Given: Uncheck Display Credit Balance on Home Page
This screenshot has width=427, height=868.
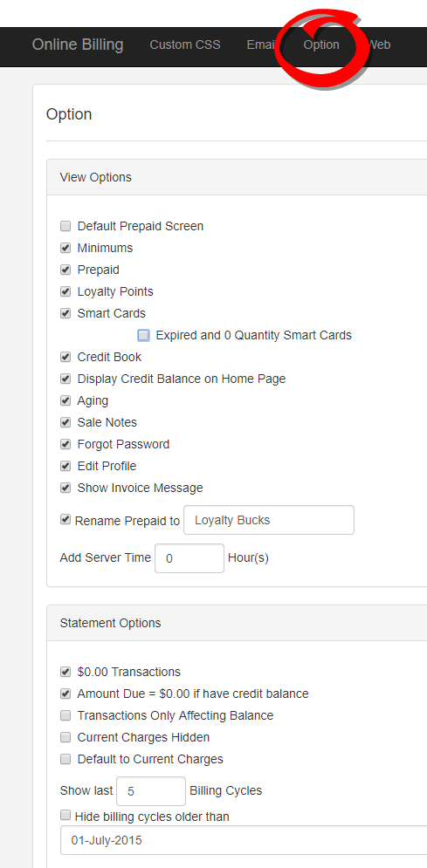Looking at the screenshot, I should coord(65,379).
